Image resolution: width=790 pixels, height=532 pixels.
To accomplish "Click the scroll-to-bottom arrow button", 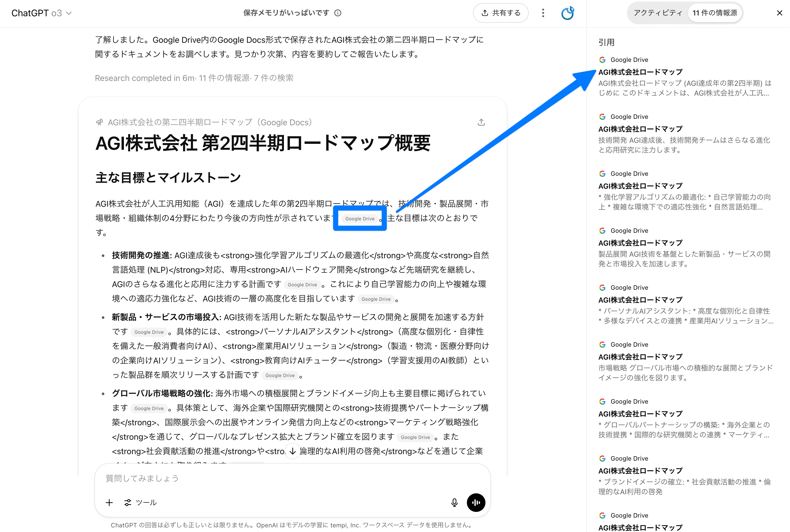I will coord(292,451).
